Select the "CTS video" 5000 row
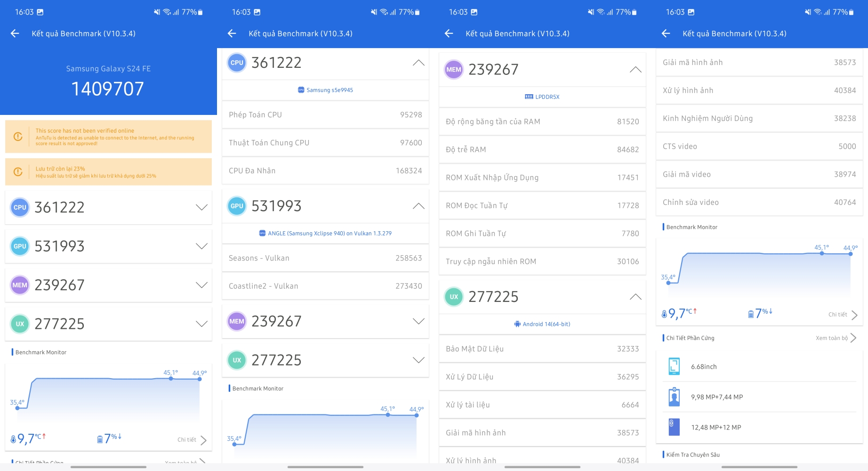Screen dimensions: 868x471 759,146
